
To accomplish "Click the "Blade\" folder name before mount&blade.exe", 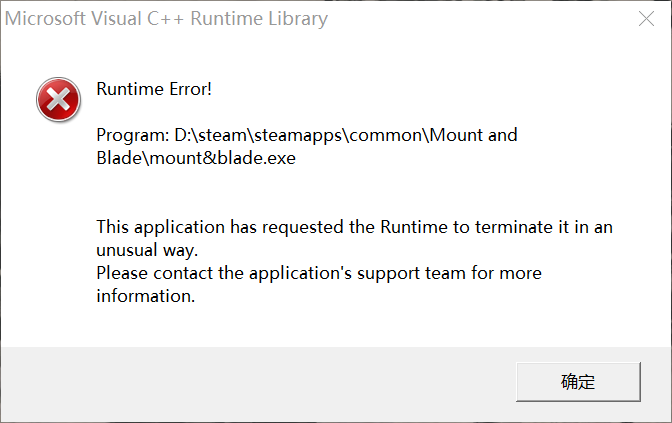I will pos(123,158).
